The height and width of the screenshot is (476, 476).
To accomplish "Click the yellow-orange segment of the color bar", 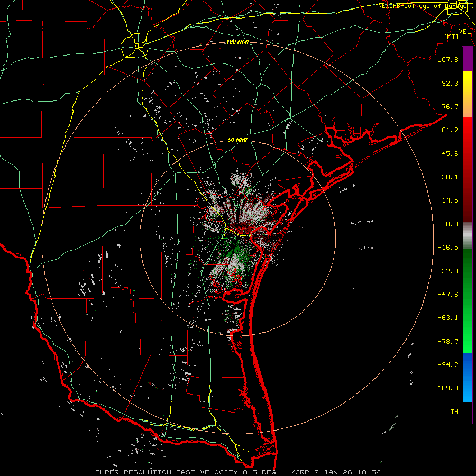I will tap(467, 94).
